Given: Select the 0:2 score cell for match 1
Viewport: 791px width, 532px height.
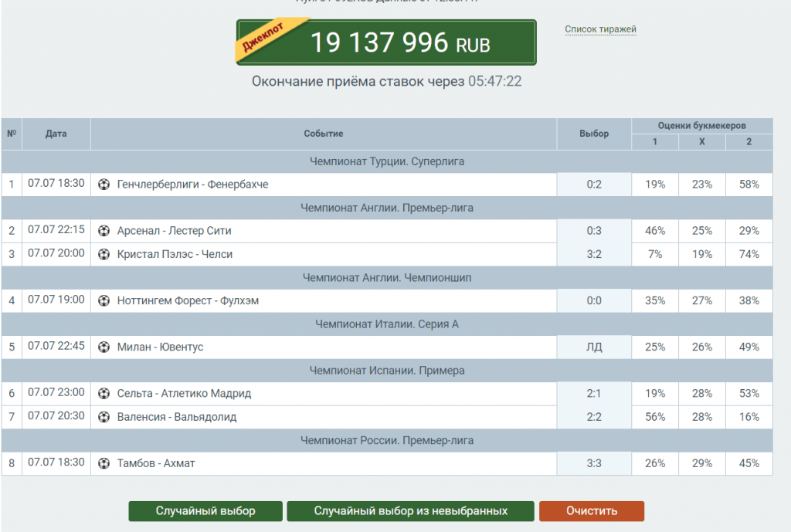Looking at the screenshot, I should pyautogui.click(x=594, y=185).
